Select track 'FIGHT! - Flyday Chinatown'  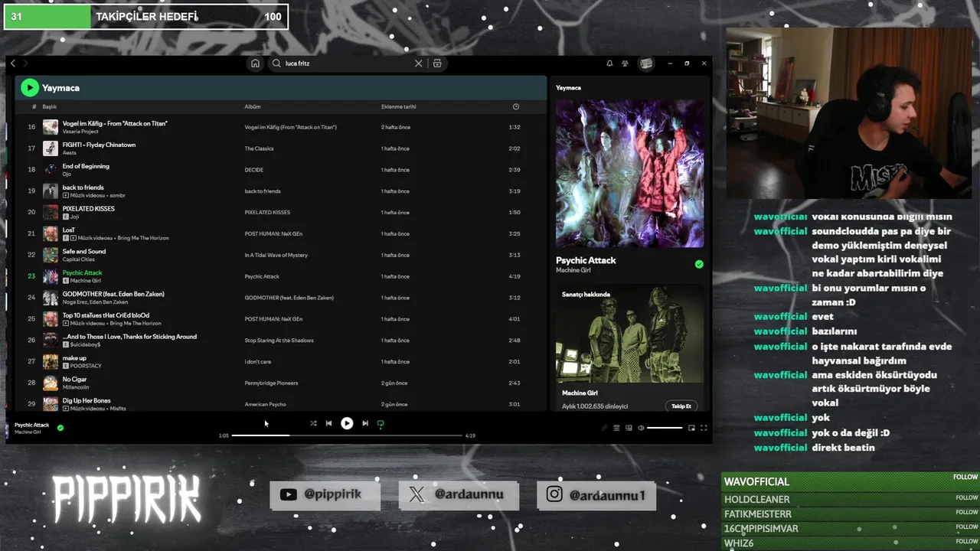(x=99, y=145)
